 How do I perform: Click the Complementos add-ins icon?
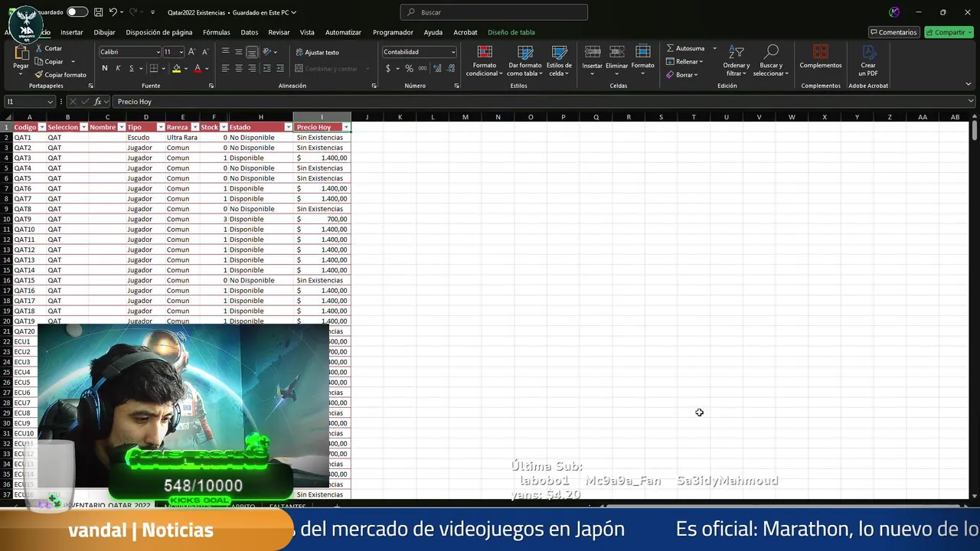[x=821, y=51]
